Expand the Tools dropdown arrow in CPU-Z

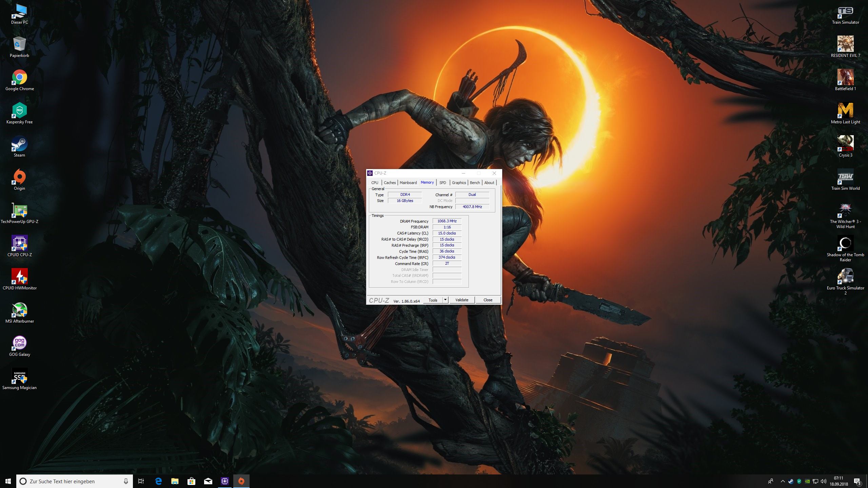tap(445, 300)
